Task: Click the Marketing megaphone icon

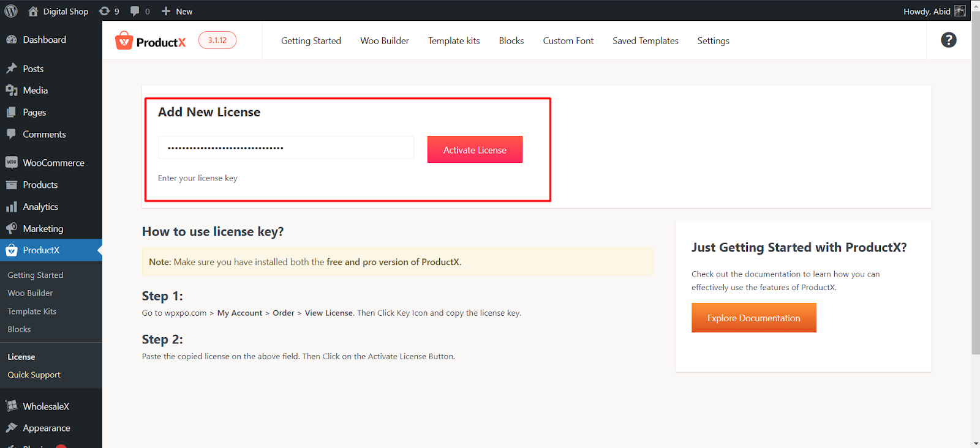Action: click(12, 228)
